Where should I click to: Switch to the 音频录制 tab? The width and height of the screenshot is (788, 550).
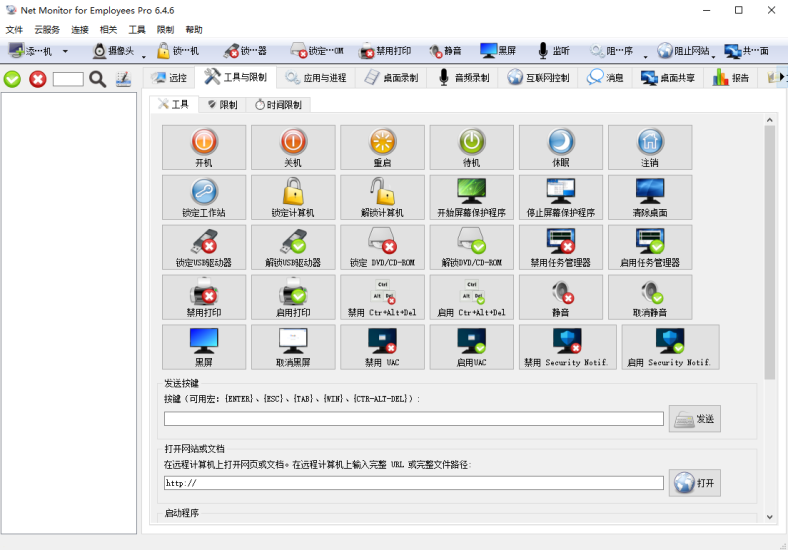point(463,77)
